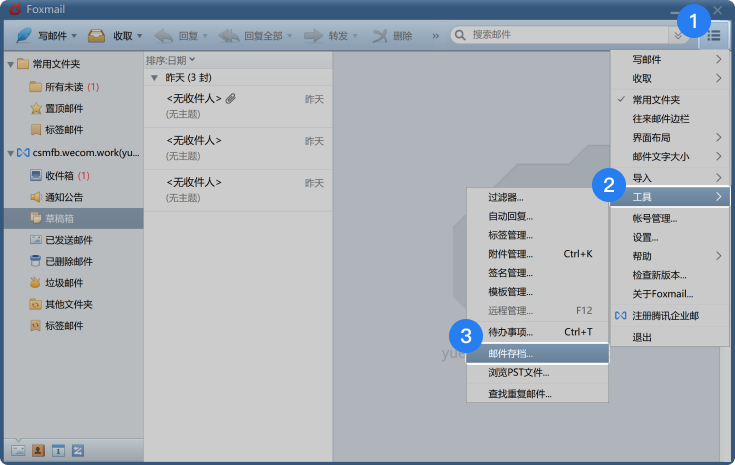Toggle 往来邮件边栏 menu item
Image resolution: width=735 pixels, height=465 pixels.
click(670, 119)
